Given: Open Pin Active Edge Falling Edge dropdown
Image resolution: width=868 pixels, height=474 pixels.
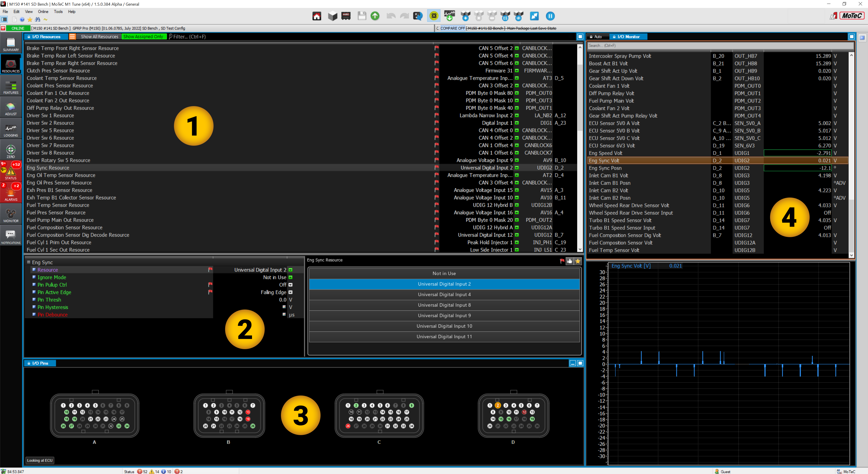Looking at the screenshot, I should pyautogui.click(x=290, y=292).
